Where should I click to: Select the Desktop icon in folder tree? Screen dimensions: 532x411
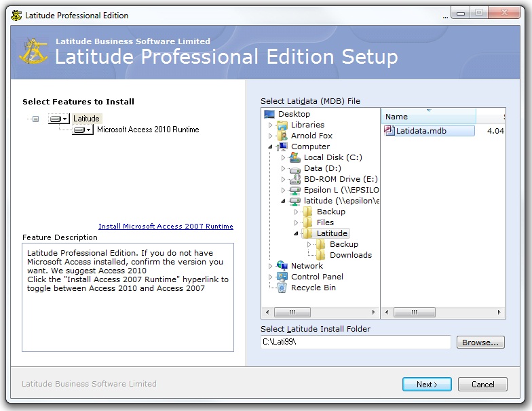click(x=269, y=114)
